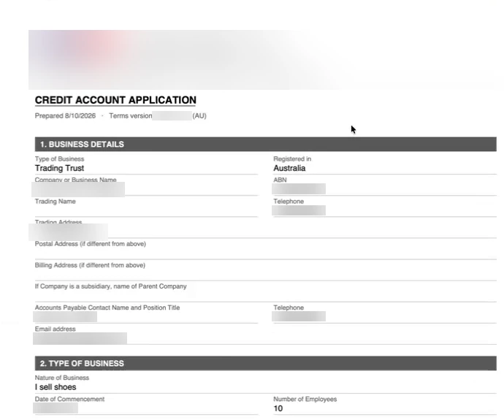Image resolution: width=504 pixels, height=420 pixels.
Task: Select the 'I sell shoes' value
Action: pyautogui.click(x=56, y=387)
